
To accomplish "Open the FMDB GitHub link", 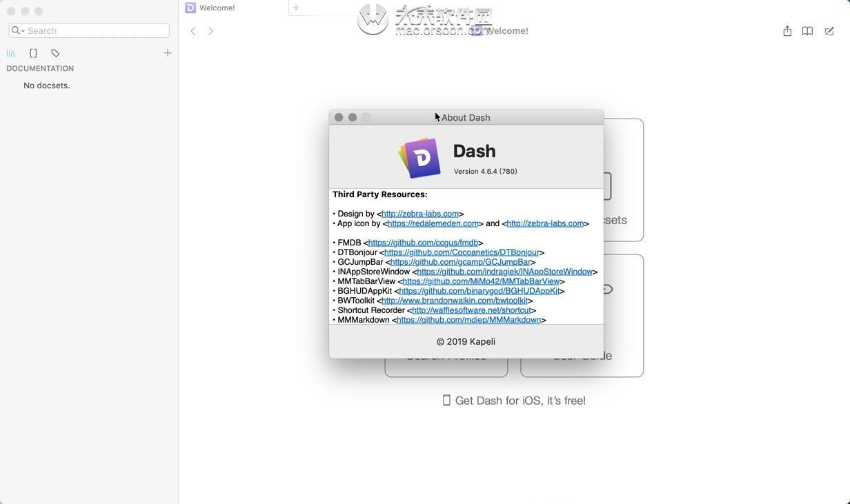I will tap(423, 243).
